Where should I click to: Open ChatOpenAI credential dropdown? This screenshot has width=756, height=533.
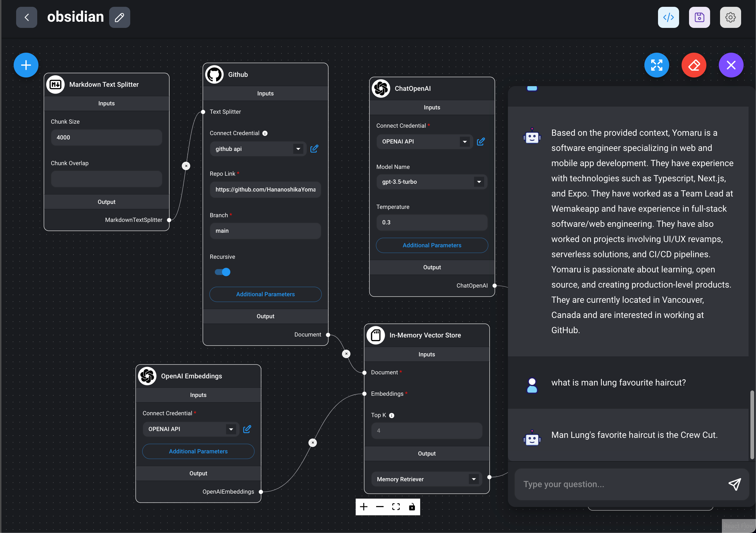click(465, 142)
